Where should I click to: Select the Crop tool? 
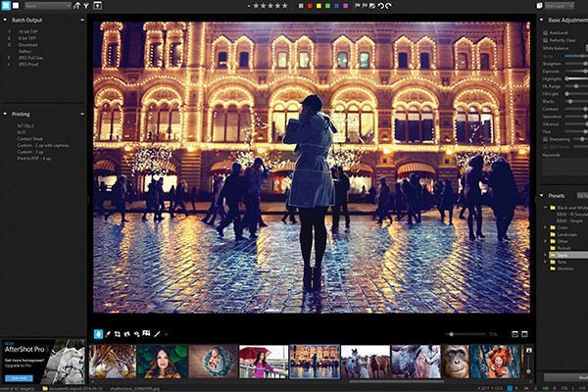click(x=118, y=334)
